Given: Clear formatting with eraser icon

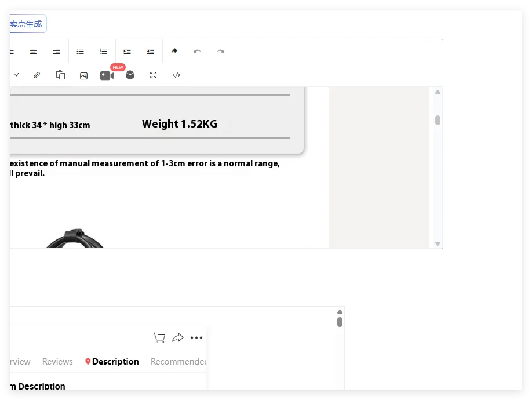Looking at the screenshot, I should pyautogui.click(x=174, y=51).
